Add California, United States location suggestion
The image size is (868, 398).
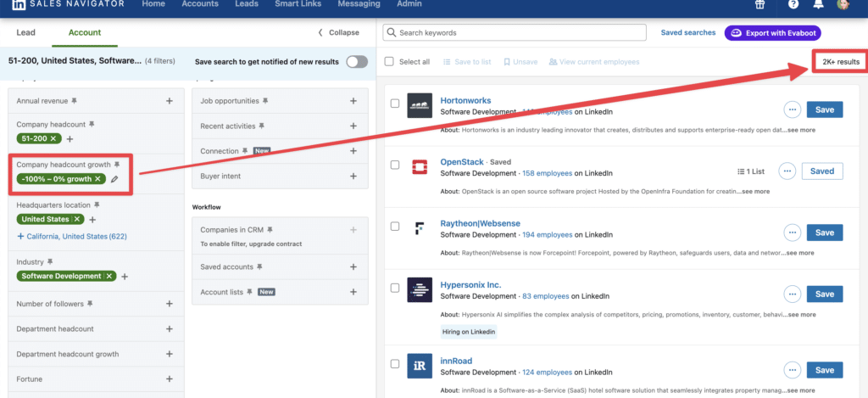click(x=73, y=236)
